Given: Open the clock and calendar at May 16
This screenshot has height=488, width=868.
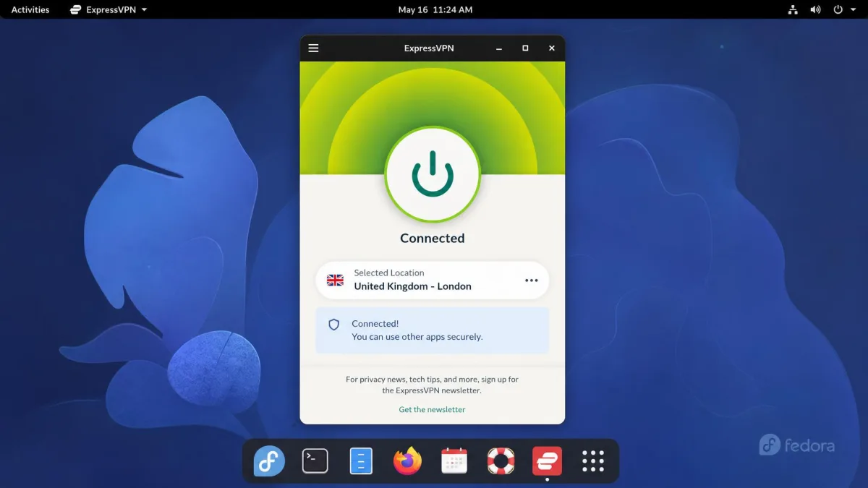Looking at the screenshot, I should tap(435, 9).
